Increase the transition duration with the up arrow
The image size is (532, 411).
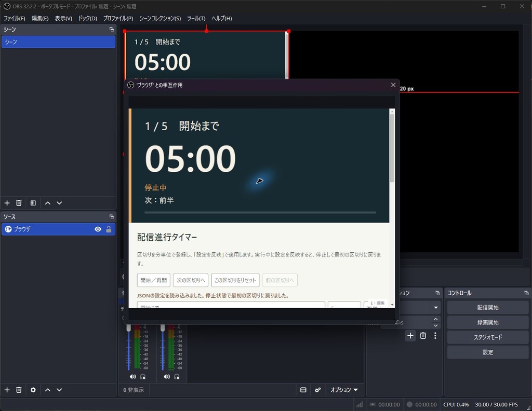(x=436, y=319)
